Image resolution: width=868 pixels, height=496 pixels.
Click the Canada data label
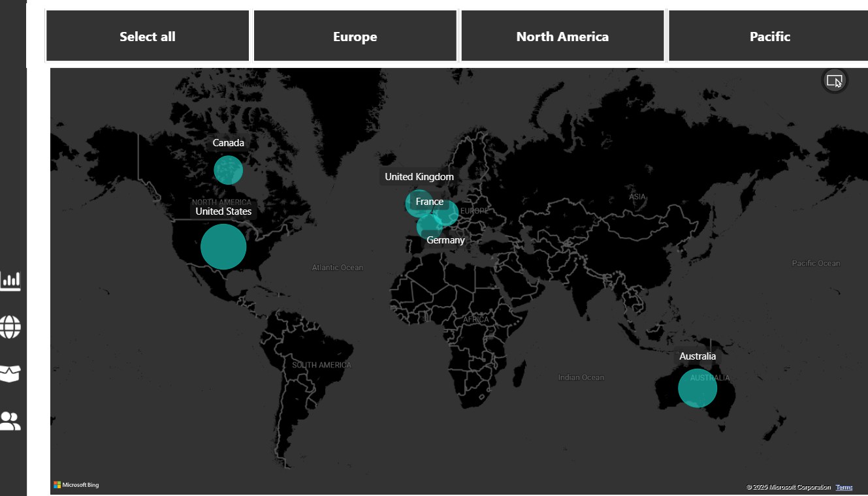(229, 143)
